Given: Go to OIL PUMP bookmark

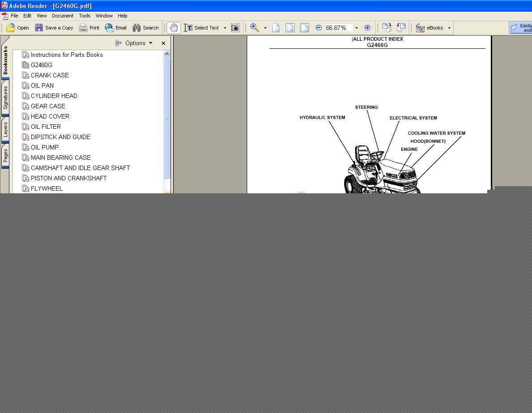Looking at the screenshot, I should [x=44, y=147].
